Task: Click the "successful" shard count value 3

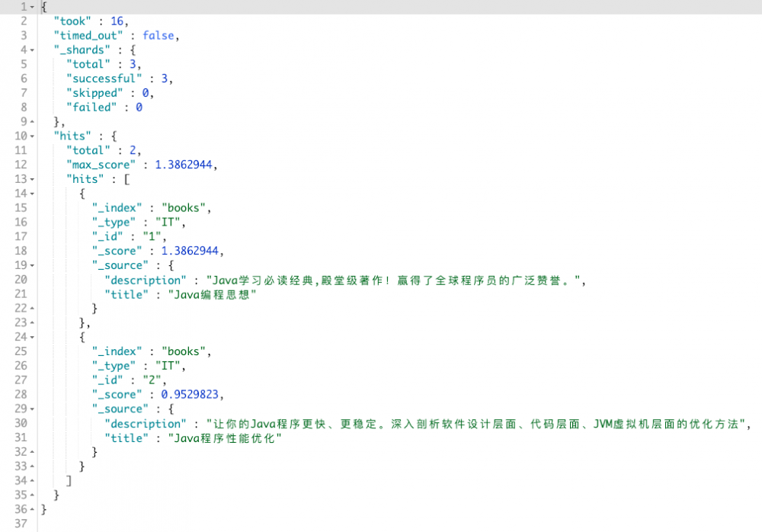Action: [164, 78]
